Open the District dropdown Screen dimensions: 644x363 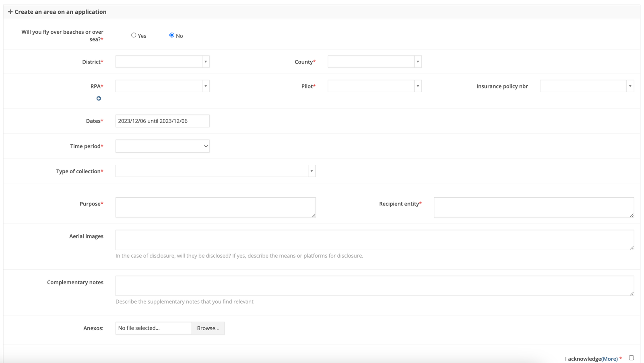click(x=162, y=62)
